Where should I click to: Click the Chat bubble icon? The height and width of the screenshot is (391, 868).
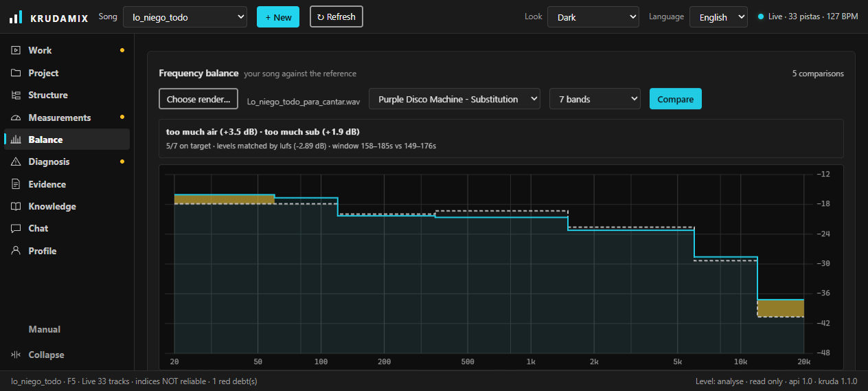click(16, 228)
